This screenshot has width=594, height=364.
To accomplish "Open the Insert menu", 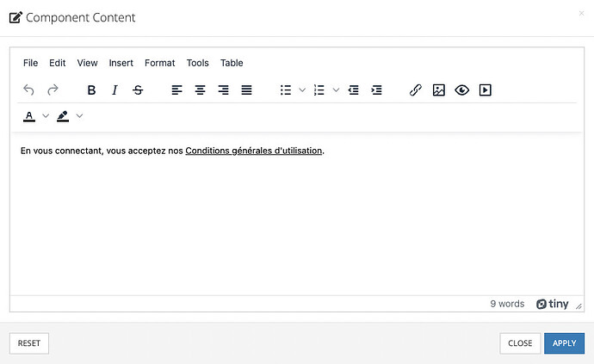I will (x=121, y=63).
